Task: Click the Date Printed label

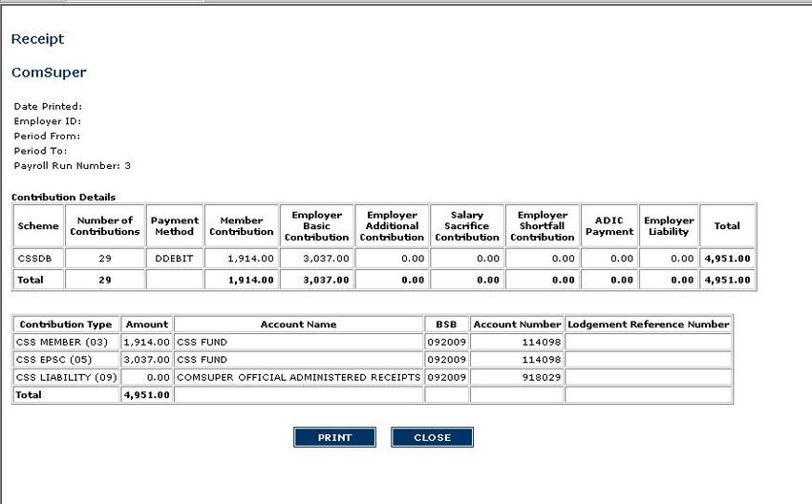Action: [x=48, y=106]
